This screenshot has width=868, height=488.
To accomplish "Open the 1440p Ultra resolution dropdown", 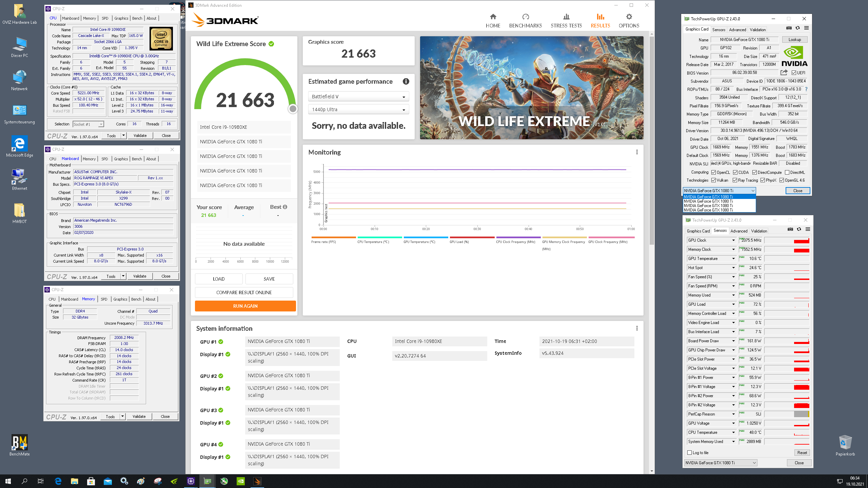I will pyautogui.click(x=358, y=109).
